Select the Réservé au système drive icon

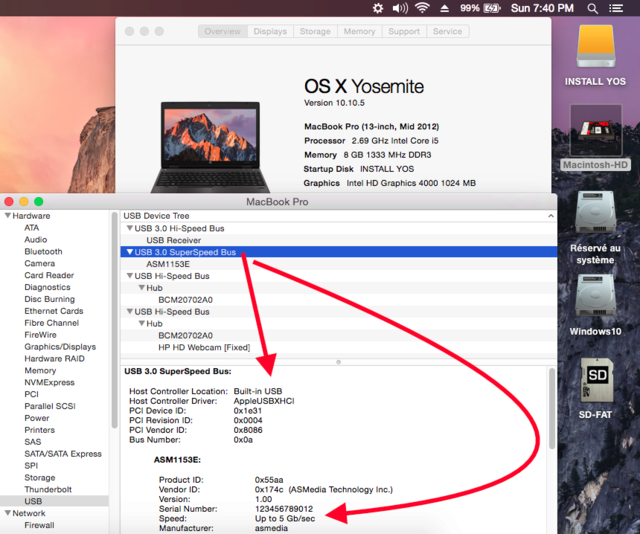coord(596,212)
